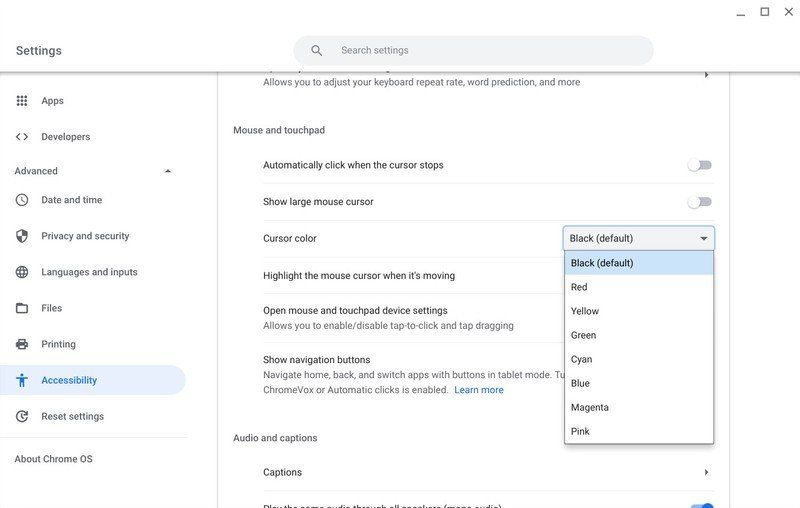The height and width of the screenshot is (508, 800).
Task: Click the search magnifier icon
Action: pyautogui.click(x=317, y=50)
